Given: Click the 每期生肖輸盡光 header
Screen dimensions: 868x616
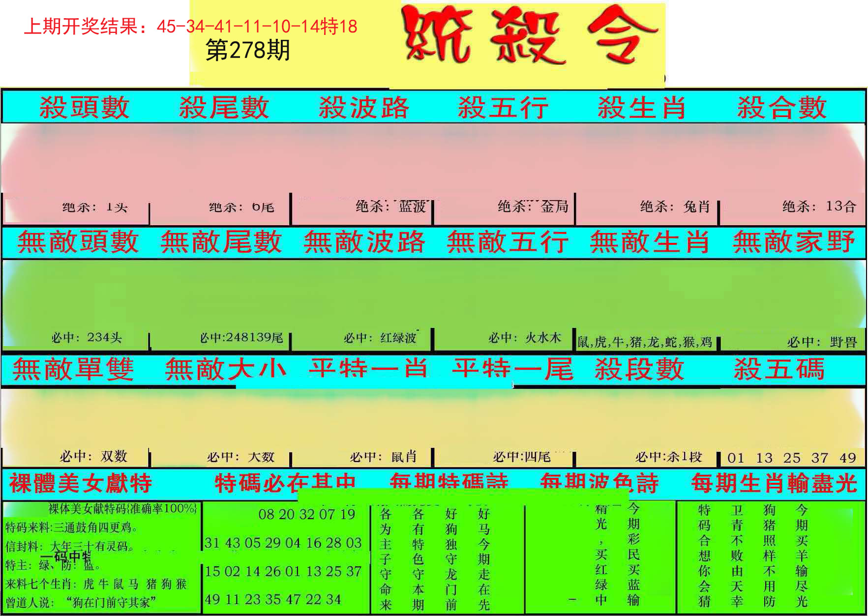Looking at the screenshot, I should 774,483.
